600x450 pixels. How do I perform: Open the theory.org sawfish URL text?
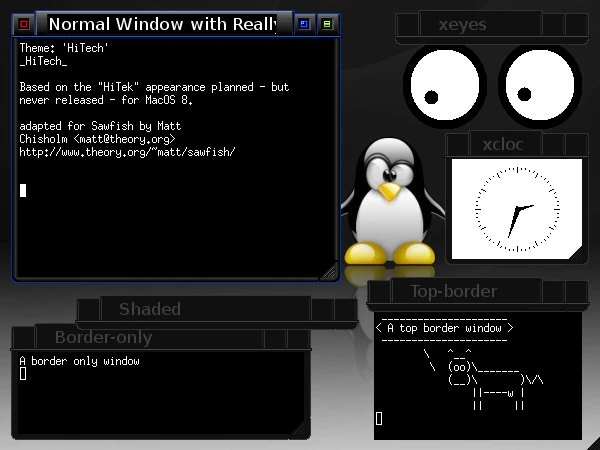tap(127, 152)
